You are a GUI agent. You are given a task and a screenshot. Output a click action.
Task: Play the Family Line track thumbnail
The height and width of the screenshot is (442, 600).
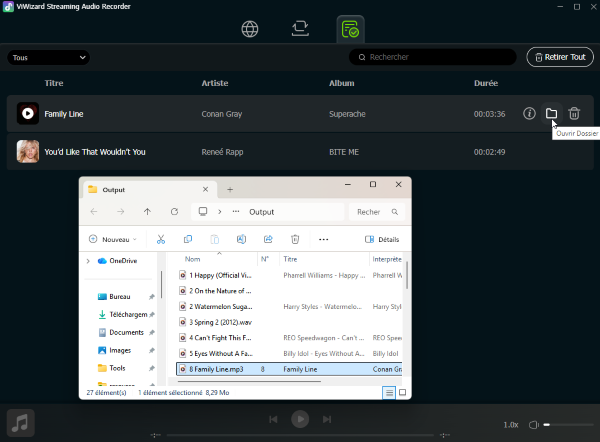[28, 114]
